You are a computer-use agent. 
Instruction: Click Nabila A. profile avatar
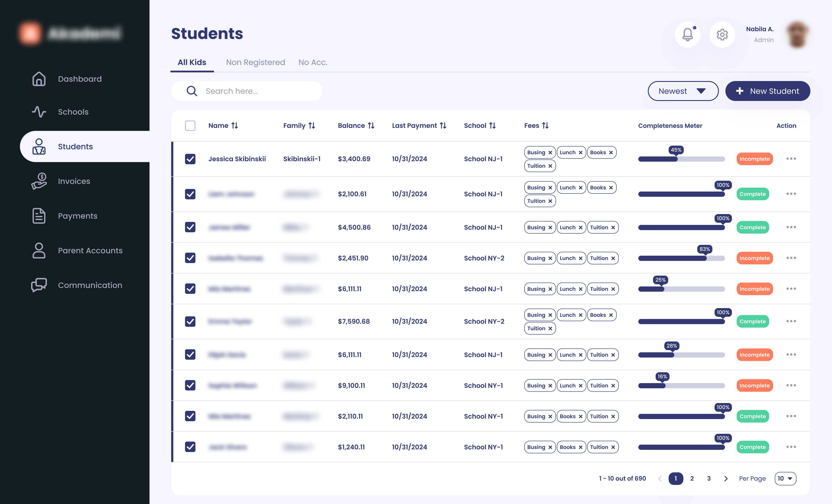pos(798,34)
